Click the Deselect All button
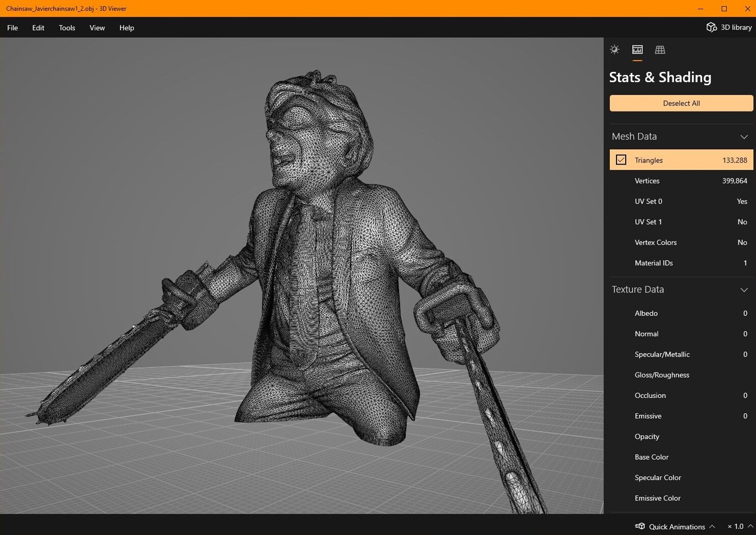 coord(681,103)
